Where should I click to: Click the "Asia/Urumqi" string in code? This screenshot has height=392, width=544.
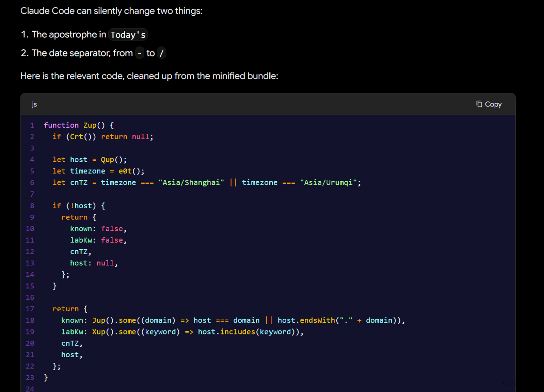tap(329, 183)
